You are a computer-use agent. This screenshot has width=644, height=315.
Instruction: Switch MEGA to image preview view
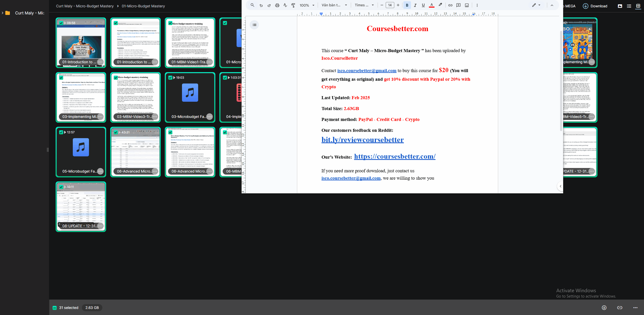(620, 6)
